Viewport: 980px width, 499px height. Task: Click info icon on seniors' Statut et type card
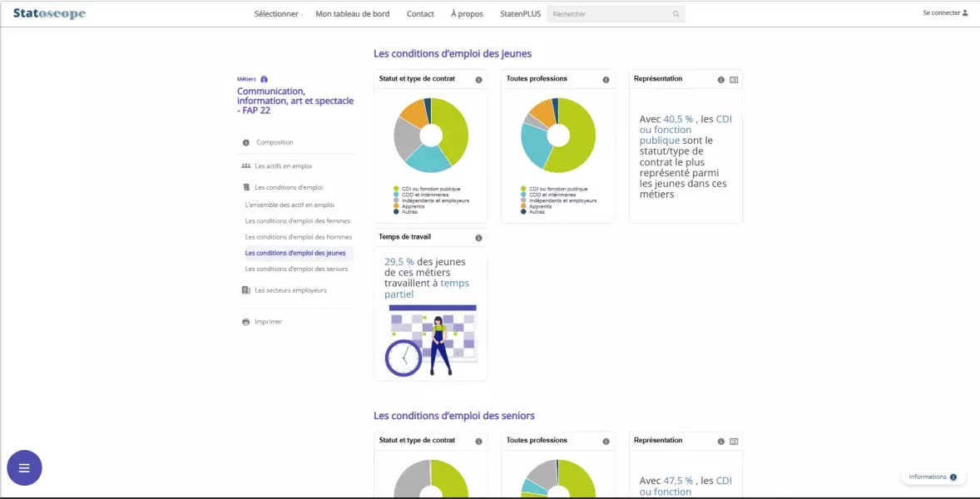(478, 442)
